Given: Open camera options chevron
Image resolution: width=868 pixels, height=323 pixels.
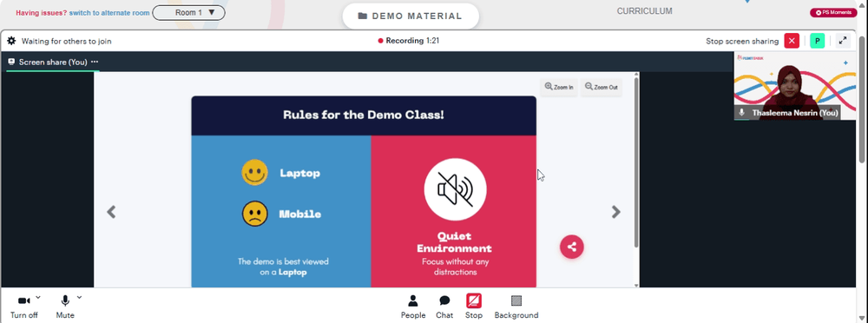Looking at the screenshot, I should click(37, 298).
